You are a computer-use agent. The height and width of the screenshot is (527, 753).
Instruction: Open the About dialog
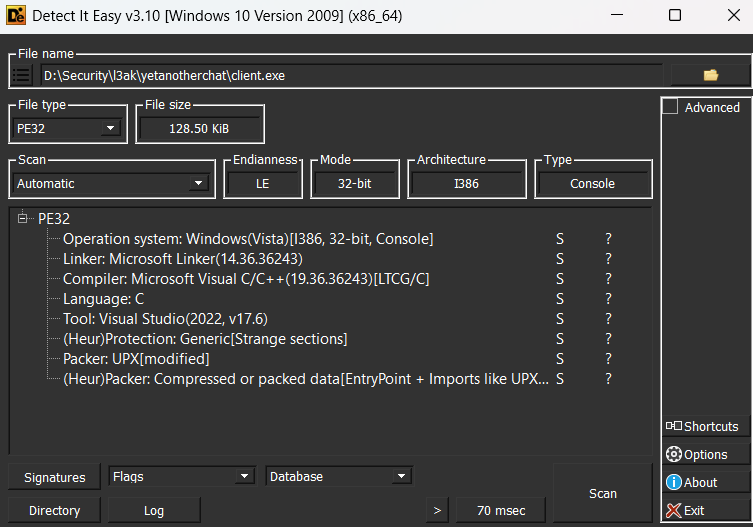click(x=705, y=482)
